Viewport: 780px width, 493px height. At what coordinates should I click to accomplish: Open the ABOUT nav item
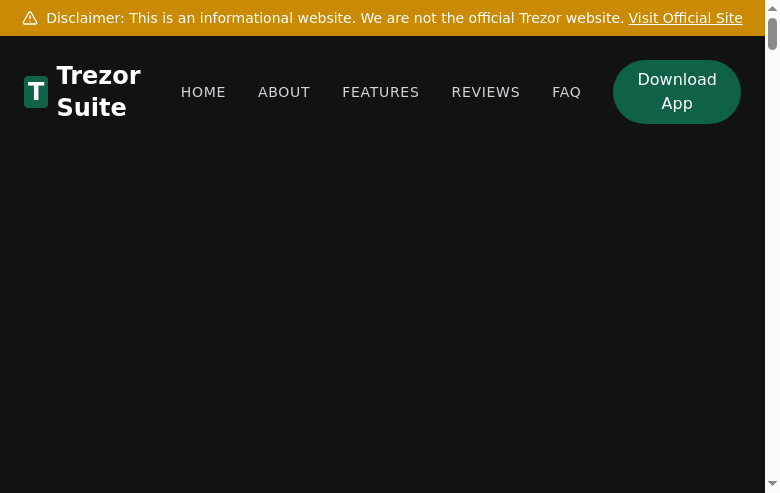coord(284,92)
